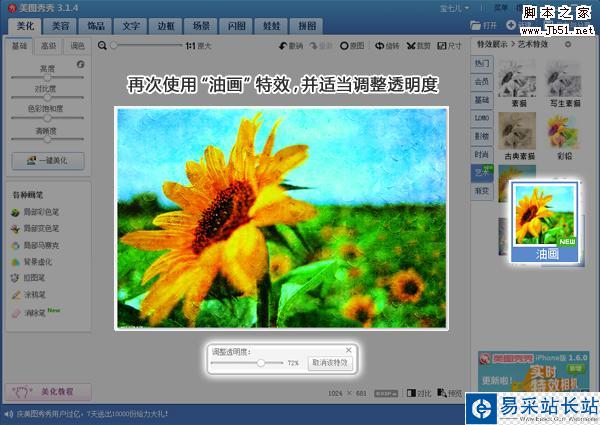Select the 艺术 effects category

point(482,173)
